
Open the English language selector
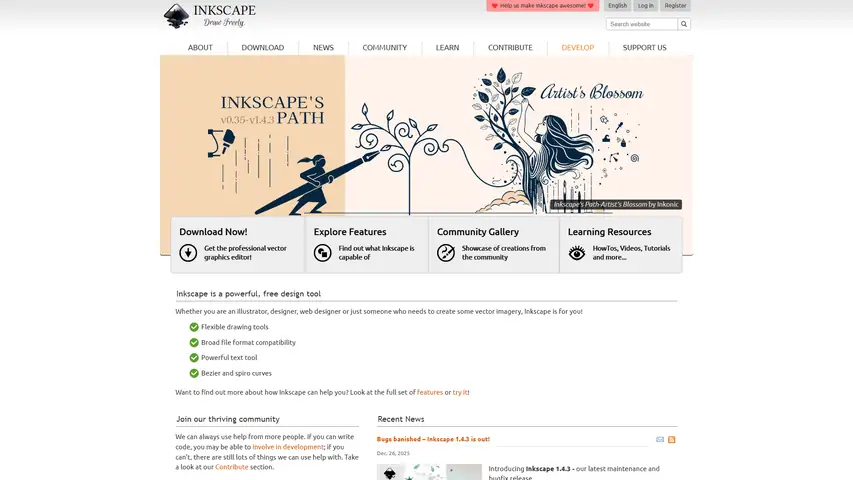pyautogui.click(x=617, y=5)
